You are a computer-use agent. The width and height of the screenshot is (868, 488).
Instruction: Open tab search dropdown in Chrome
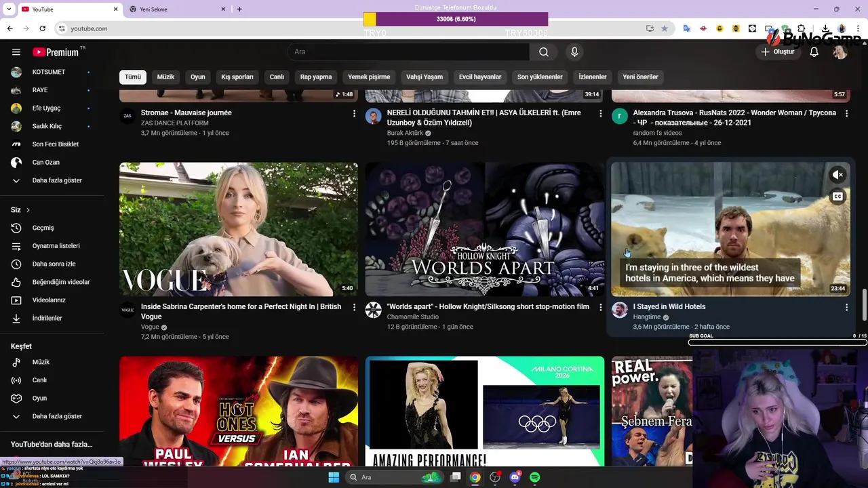(8, 9)
